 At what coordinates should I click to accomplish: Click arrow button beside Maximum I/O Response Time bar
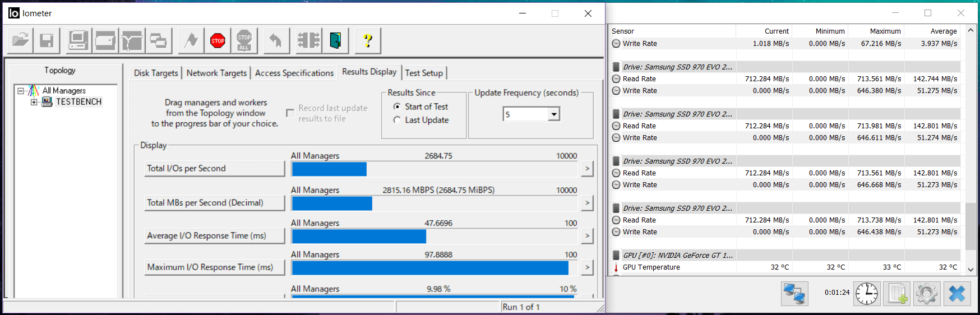coord(587,267)
